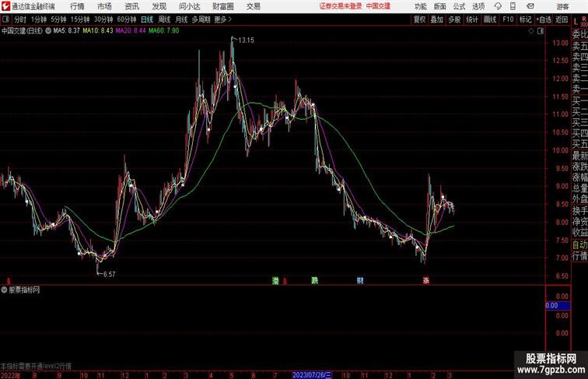588x379 pixels.
Task: Select the 日线 daily period tab
Action: 147,19
